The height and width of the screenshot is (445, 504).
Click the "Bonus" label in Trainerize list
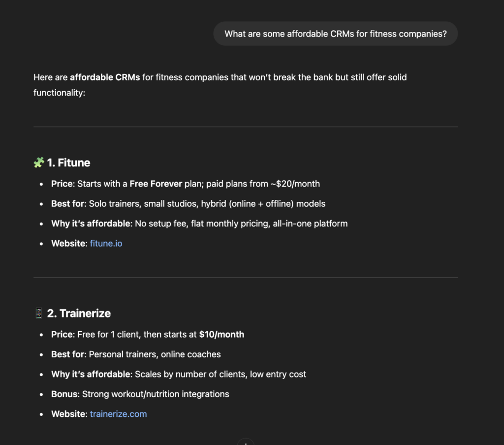pos(64,394)
